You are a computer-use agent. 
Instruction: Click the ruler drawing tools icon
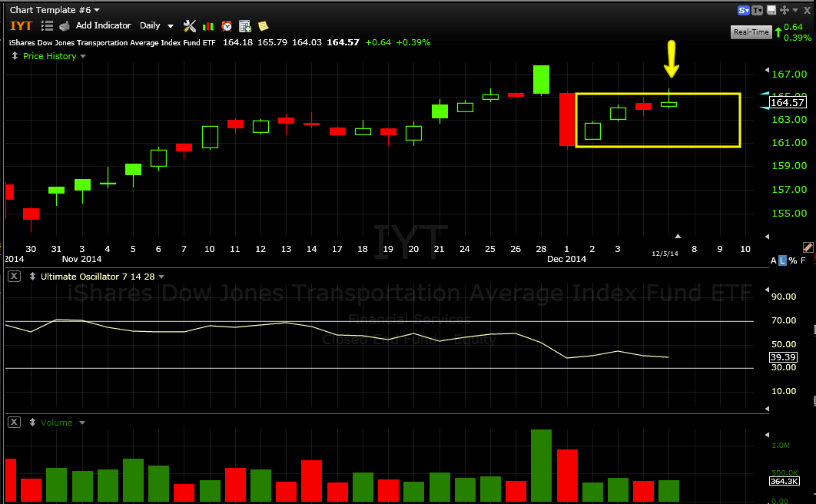click(808, 247)
